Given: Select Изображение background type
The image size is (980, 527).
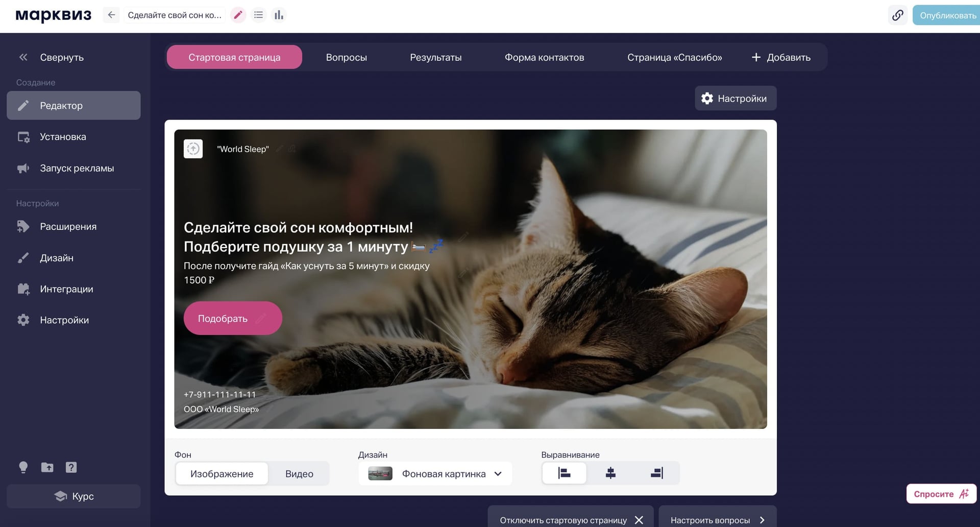Looking at the screenshot, I should pos(222,474).
